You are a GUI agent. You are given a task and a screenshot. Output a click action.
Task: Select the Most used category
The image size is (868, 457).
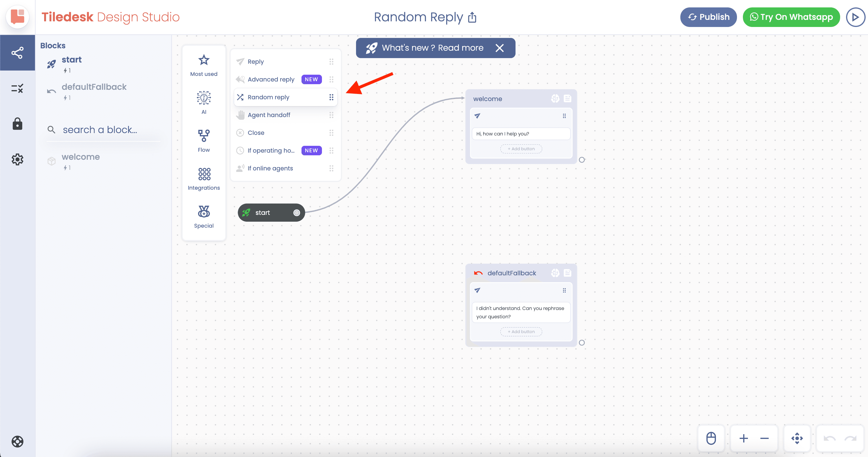pyautogui.click(x=204, y=65)
